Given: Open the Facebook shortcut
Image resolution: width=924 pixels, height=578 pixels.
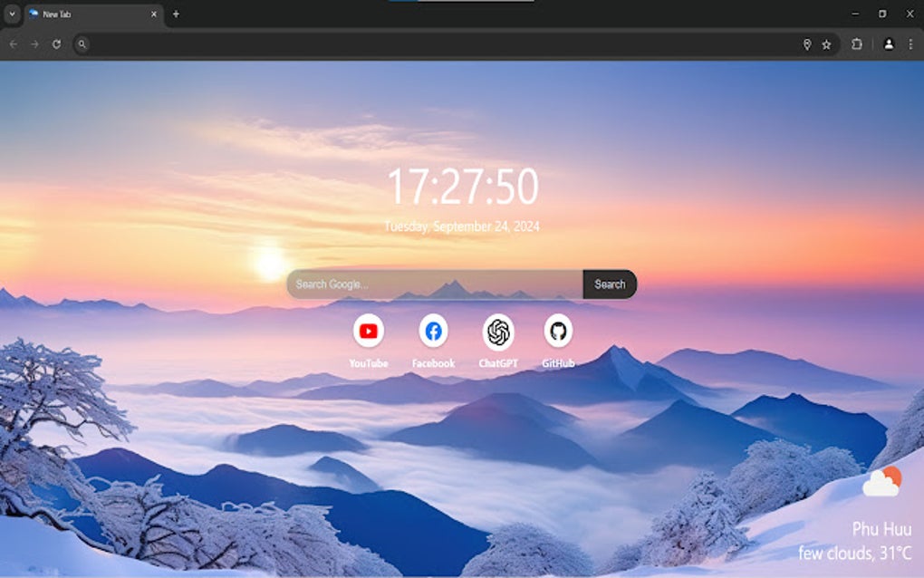Looking at the screenshot, I should (x=431, y=331).
